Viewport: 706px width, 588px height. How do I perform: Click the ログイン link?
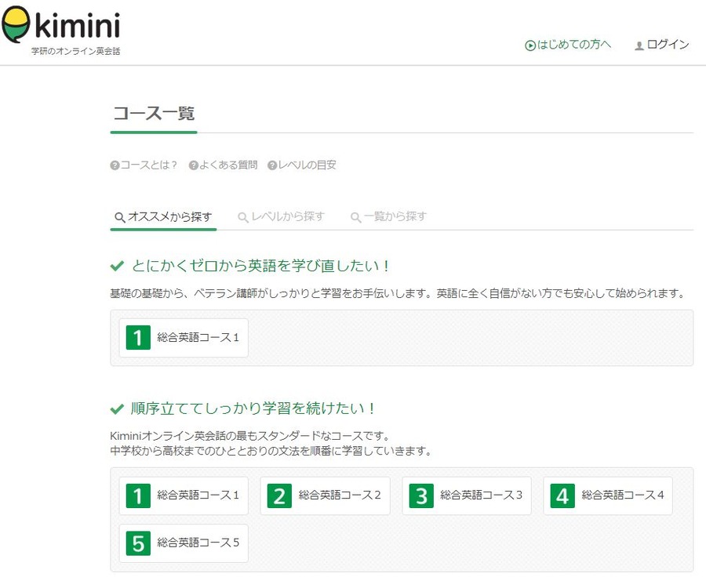tap(667, 45)
